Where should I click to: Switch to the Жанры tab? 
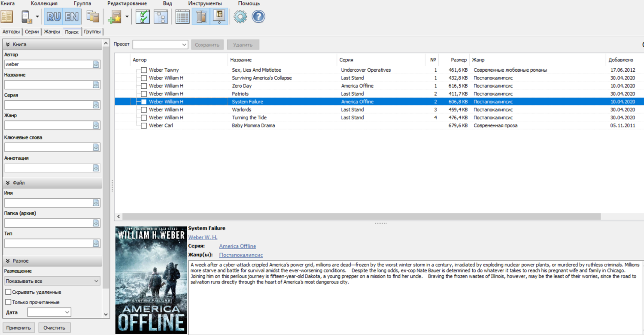coord(52,32)
